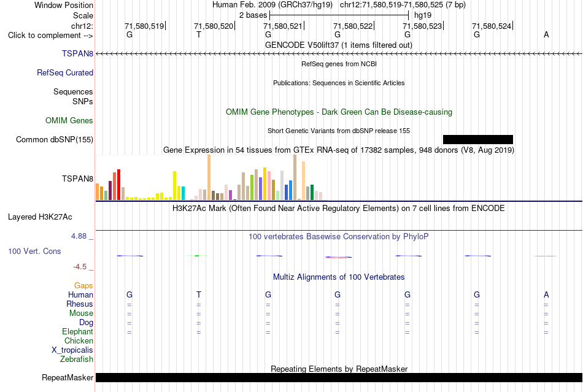This screenshot has height=392, width=583.
Task: Click the Gene Expression in 54 tissues title
Action: [338, 150]
